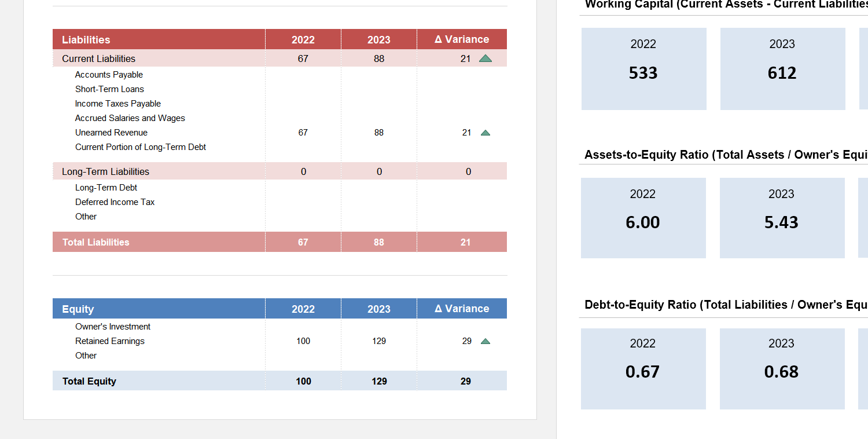Viewport: 868px width, 439px height.
Task: Expand the Total Liabilities row
Action: tap(95, 242)
